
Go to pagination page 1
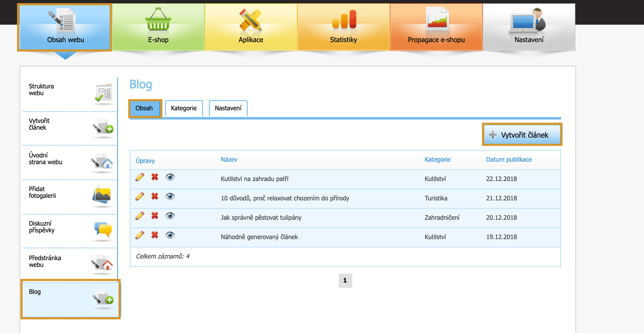click(345, 280)
